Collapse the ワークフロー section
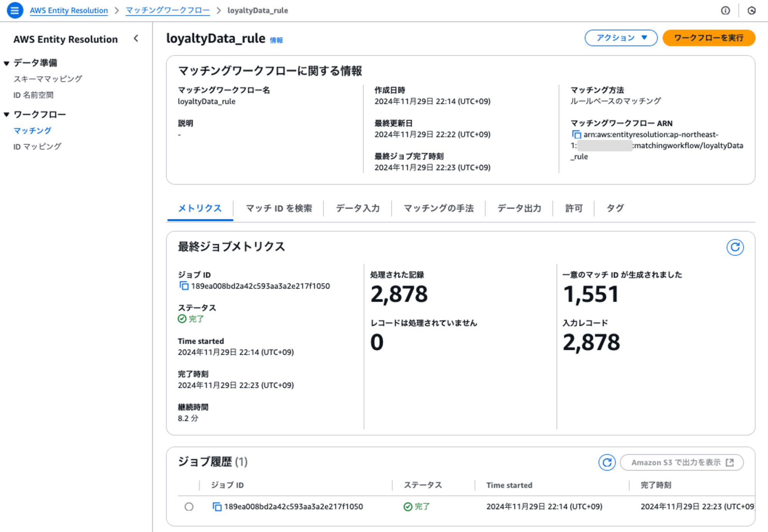 7,114
